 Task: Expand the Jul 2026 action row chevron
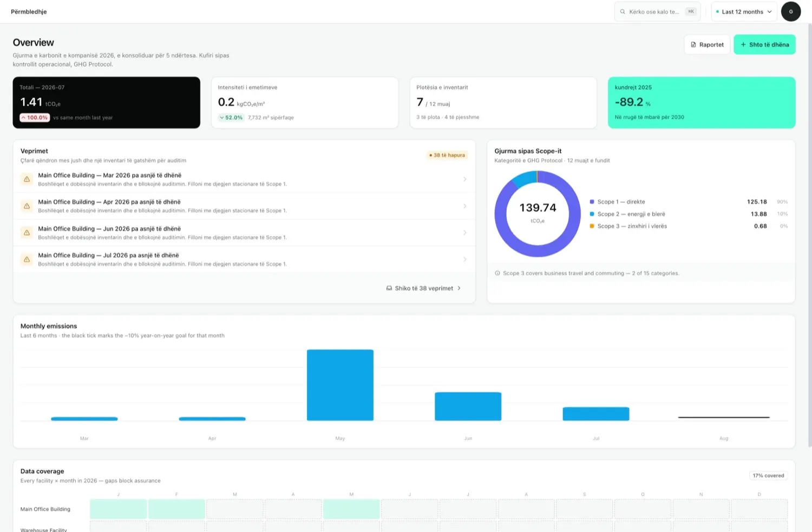[x=464, y=259]
